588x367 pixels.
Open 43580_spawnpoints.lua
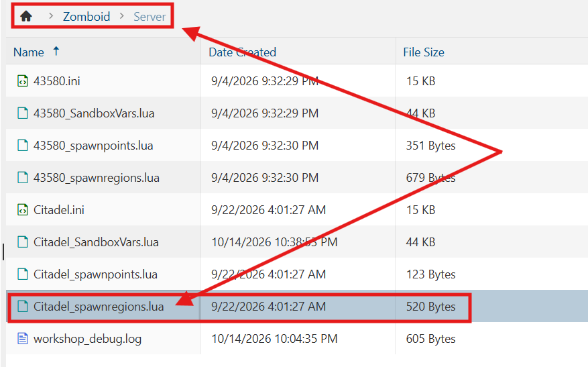click(x=93, y=146)
